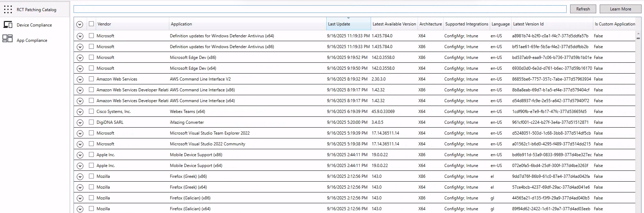The image size is (644, 213).
Task: Expand Firefox (Greek) (x86) row chevron
Action: [80, 177]
